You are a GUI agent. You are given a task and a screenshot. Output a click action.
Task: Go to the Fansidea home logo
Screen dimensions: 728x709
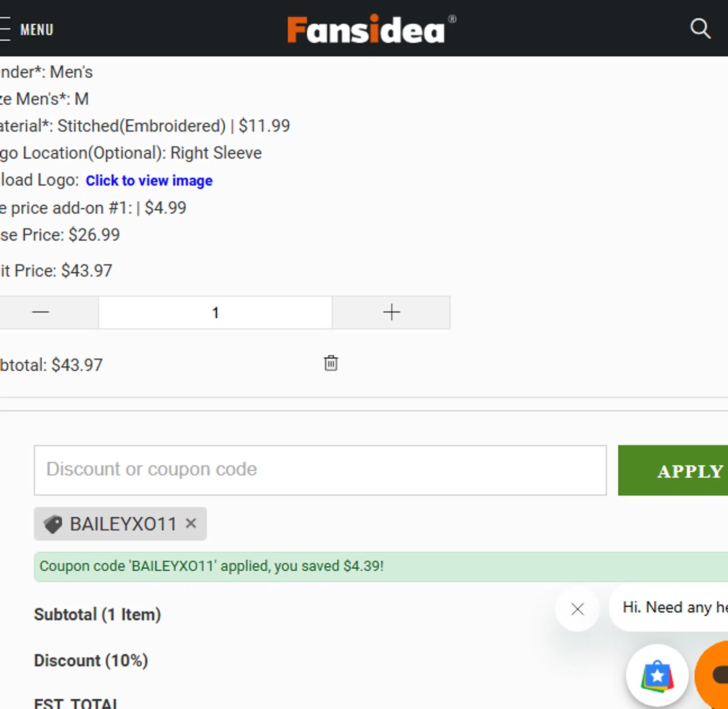click(366, 30)
